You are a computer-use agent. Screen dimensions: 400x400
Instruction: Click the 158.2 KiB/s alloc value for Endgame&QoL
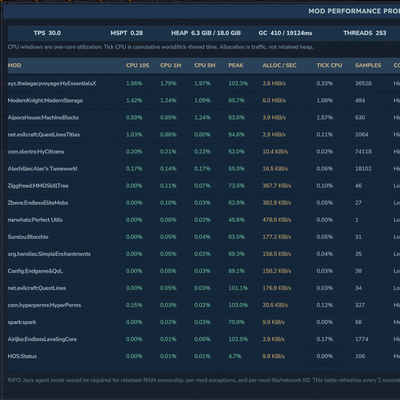[x=277, y=271]
